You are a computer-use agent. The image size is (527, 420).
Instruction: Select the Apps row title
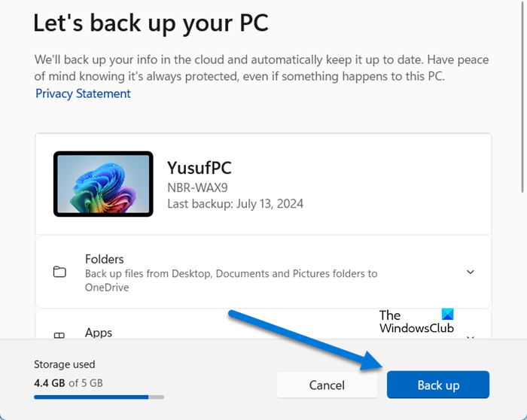pos(99,333)
